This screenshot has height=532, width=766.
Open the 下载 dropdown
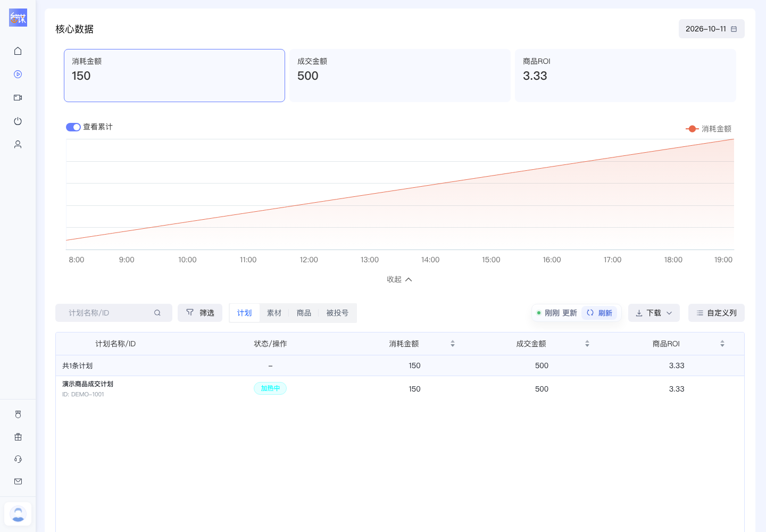(654, 313)
